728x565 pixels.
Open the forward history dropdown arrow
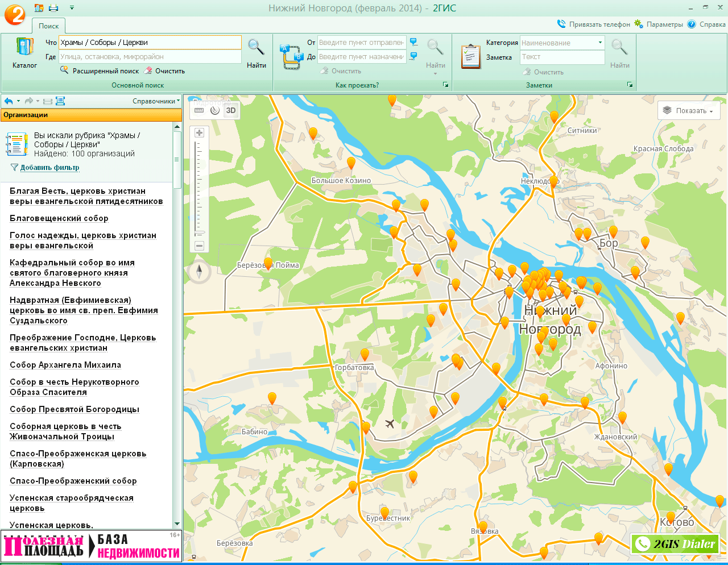[38, 101]
